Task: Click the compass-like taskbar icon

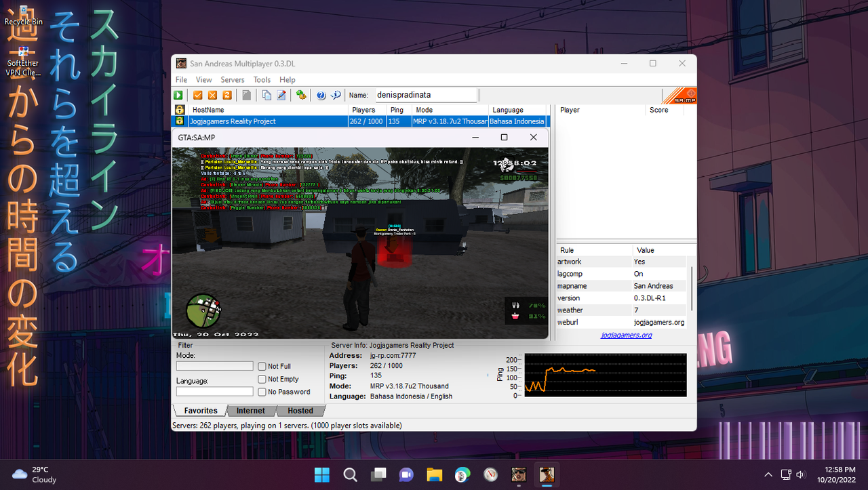Action: point(491,474)
